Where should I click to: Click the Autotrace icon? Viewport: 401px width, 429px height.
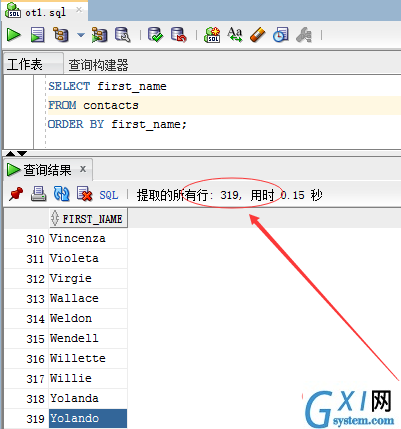click(99, 35)
